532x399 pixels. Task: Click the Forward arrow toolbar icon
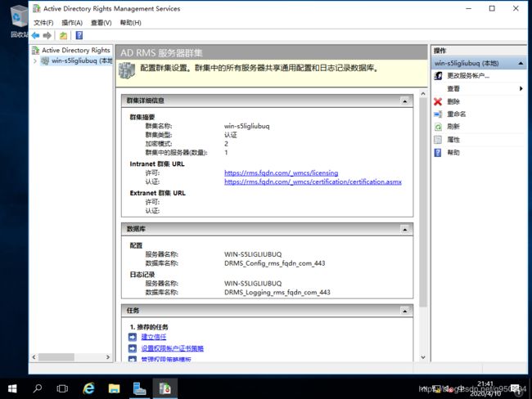click(47, 35)
